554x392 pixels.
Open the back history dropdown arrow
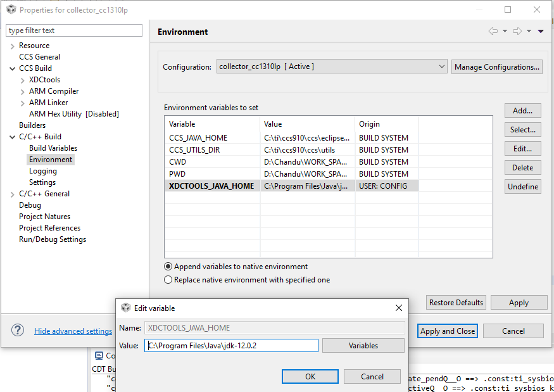(505, 31)
